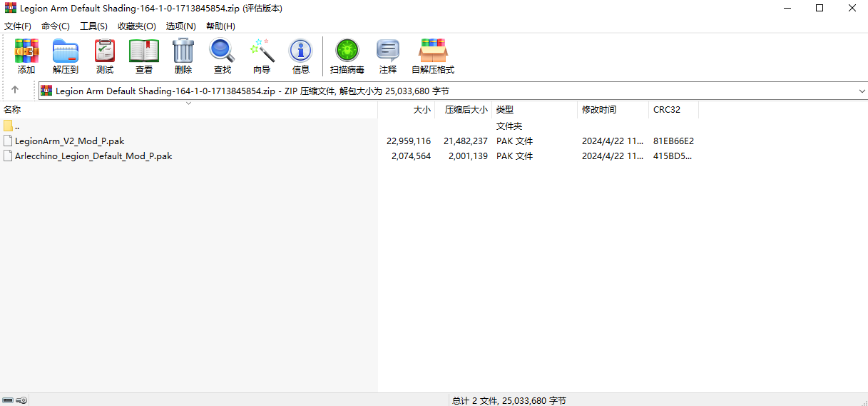Click status bar total 总计 2 文件 text

tap(509, 400)
